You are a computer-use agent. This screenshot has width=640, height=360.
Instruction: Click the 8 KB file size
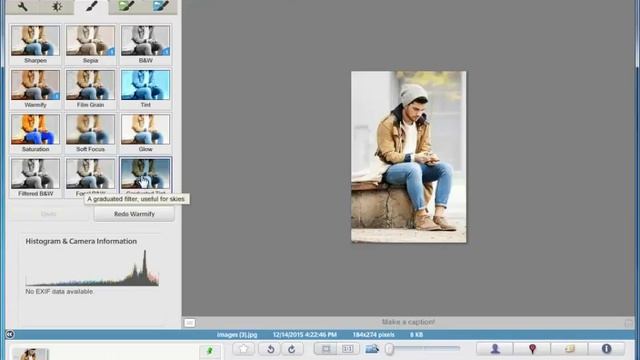coord(416,335)
